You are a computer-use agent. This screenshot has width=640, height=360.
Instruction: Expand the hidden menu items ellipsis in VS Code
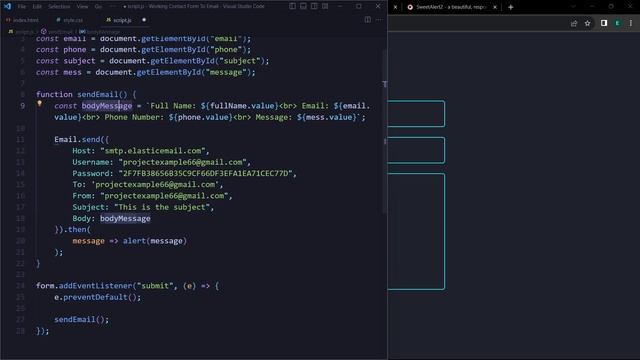113,7
